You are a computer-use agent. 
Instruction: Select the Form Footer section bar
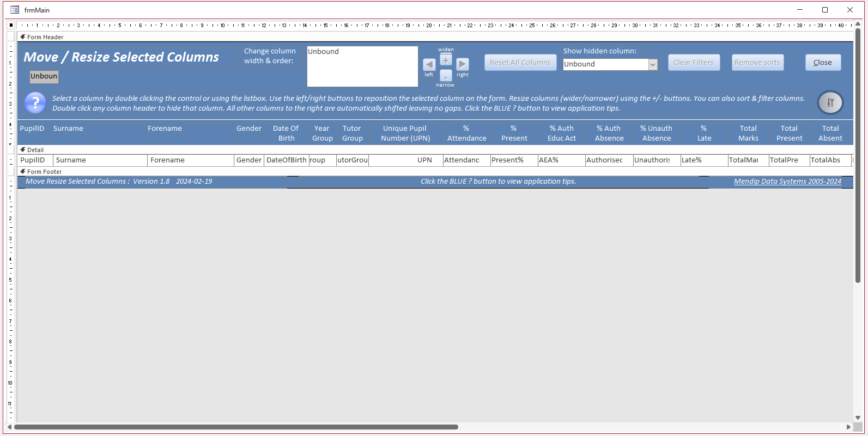tap(435, 172)
